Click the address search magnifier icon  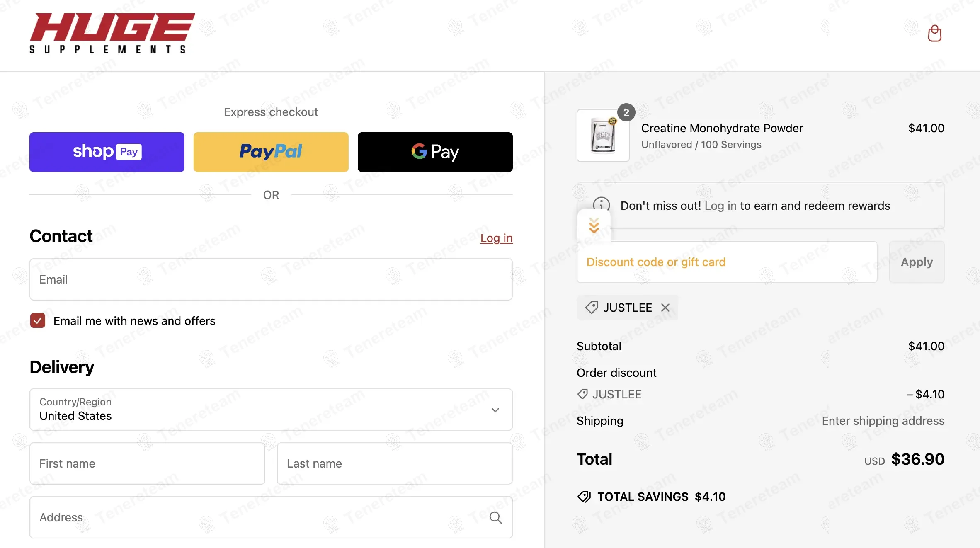coord(495,517)
